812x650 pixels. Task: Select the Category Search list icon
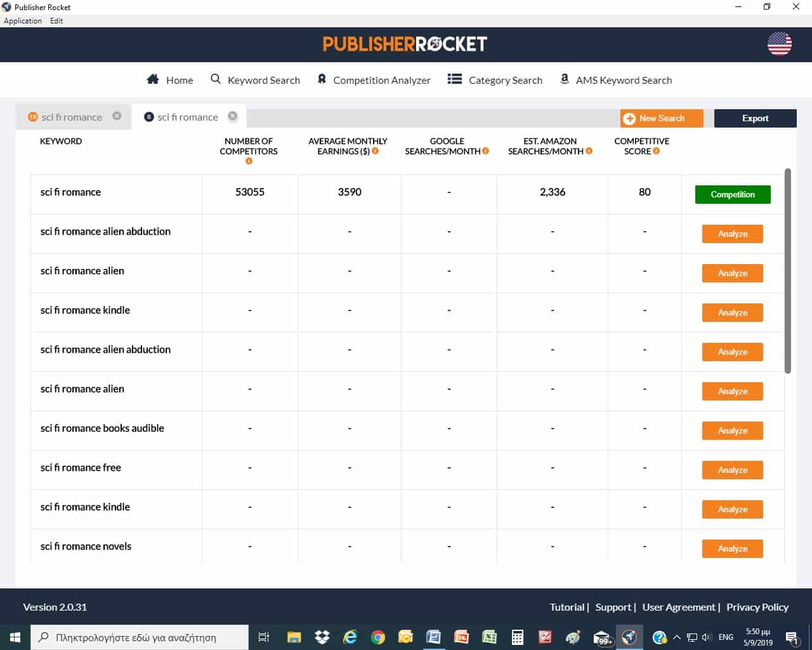coord(454,79)
